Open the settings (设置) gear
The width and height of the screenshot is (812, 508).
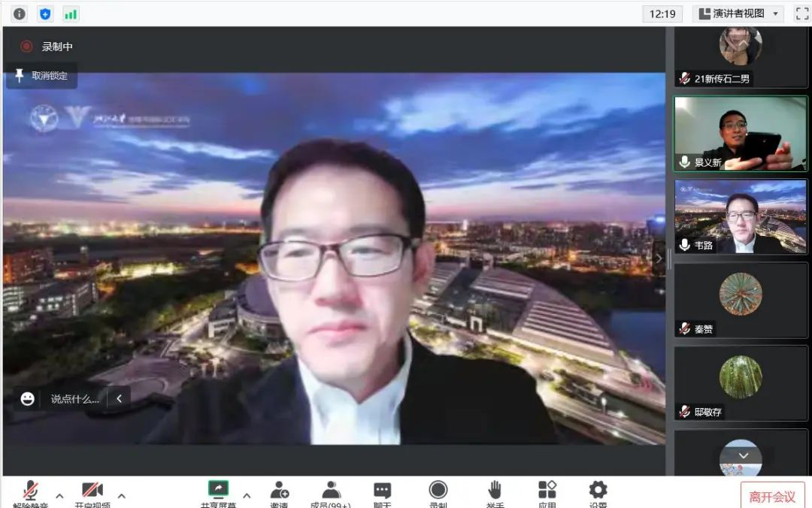[x=598, y=491]
